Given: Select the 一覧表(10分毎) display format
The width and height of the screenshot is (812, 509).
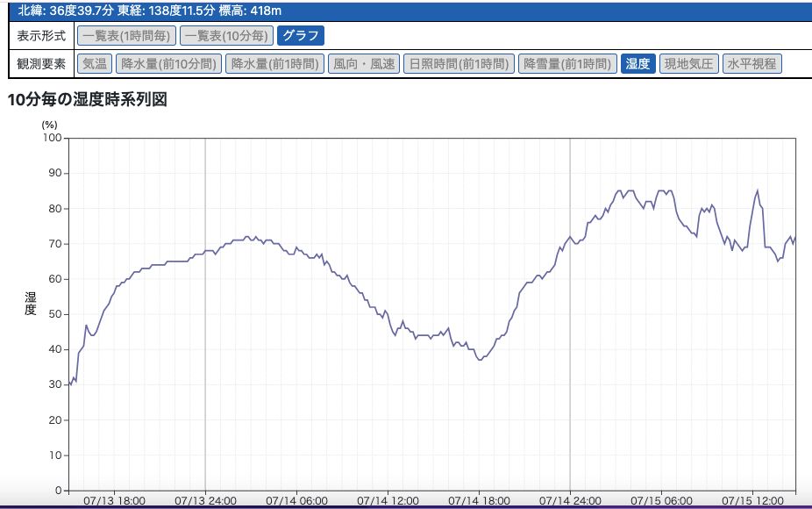Looking at the screenshot, I should point(227,36).
